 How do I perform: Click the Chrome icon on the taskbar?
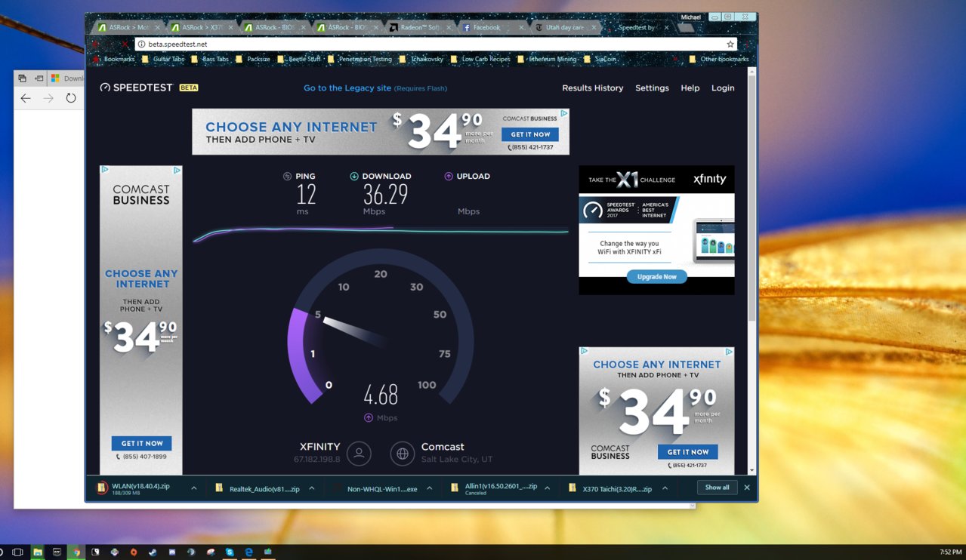pyautogui.click(x=76, y=552)
